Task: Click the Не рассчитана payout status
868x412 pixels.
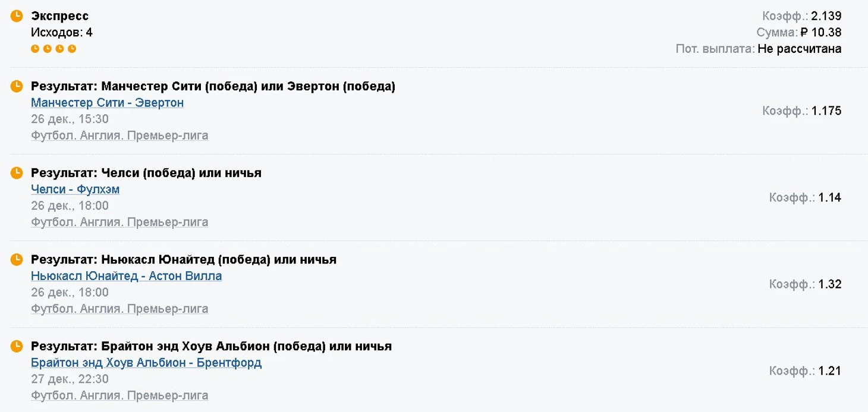Action: pos(800,49)
